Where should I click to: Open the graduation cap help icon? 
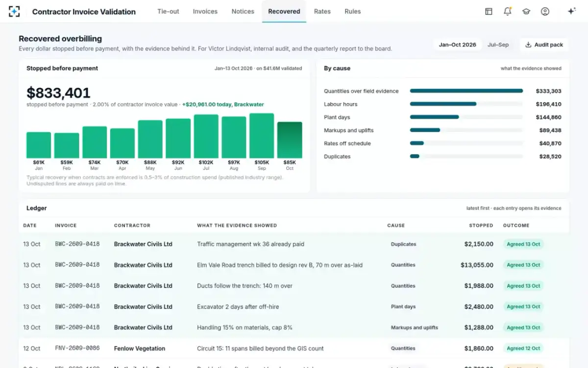(x=526, y=11)
